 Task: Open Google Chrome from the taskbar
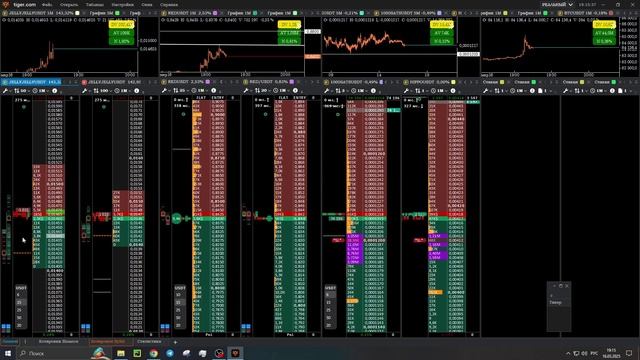tap(153, 353)
